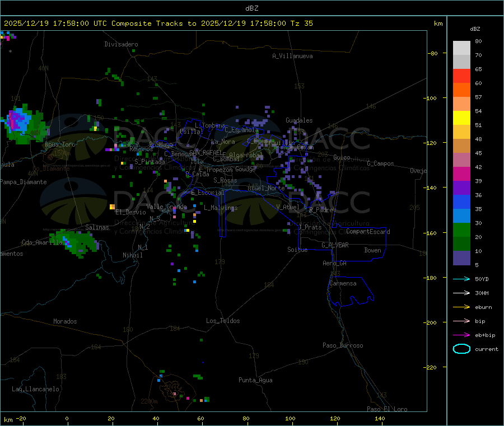Click the 'Composite Tracks to' header text
The height and width of the screenshot is (426, 504).
click(153, 24)
